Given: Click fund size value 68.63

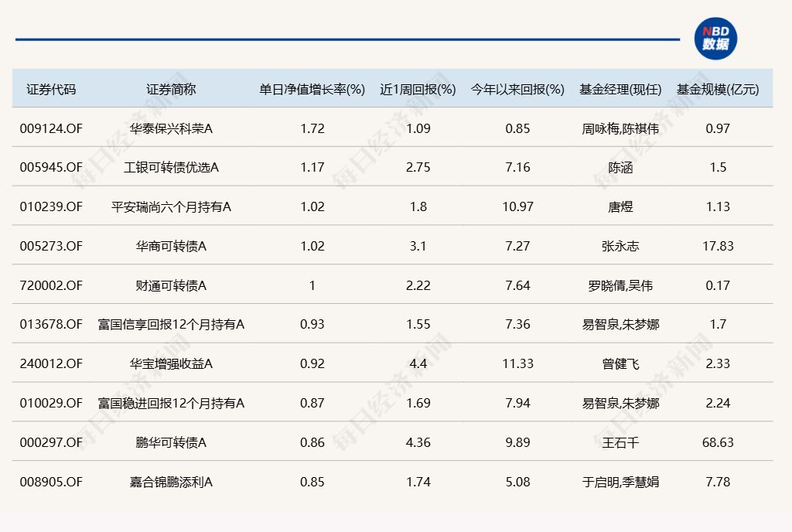Looking at the screenshot, I should click(x=718, y=442).
